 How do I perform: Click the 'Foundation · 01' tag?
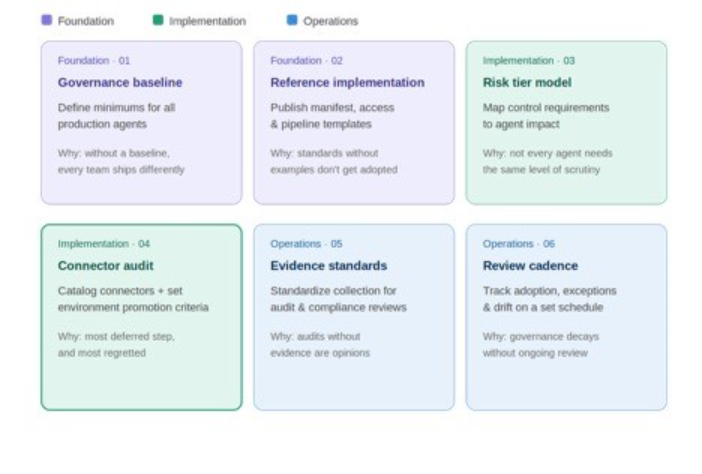click(94, 60)
